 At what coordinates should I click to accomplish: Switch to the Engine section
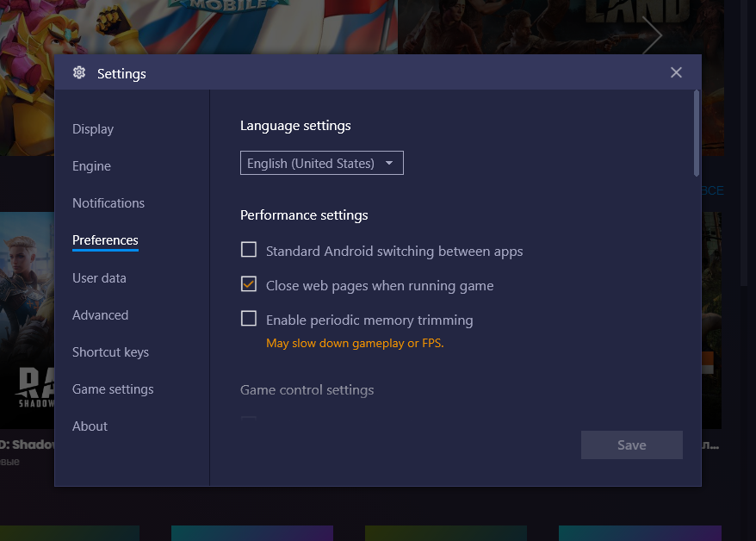point(91,166)
